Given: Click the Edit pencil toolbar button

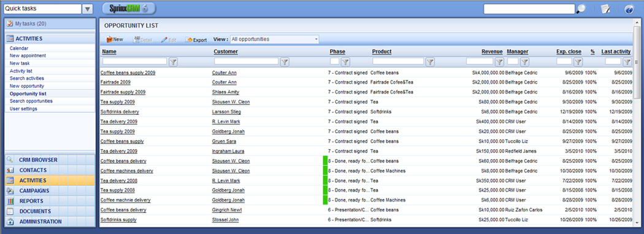Looking at the screenshot, I should (169, 40).
